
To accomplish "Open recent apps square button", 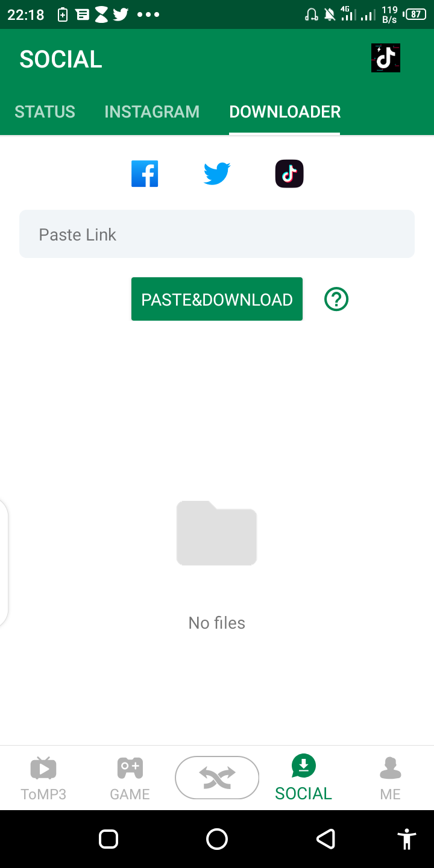I will pos(108,839).
